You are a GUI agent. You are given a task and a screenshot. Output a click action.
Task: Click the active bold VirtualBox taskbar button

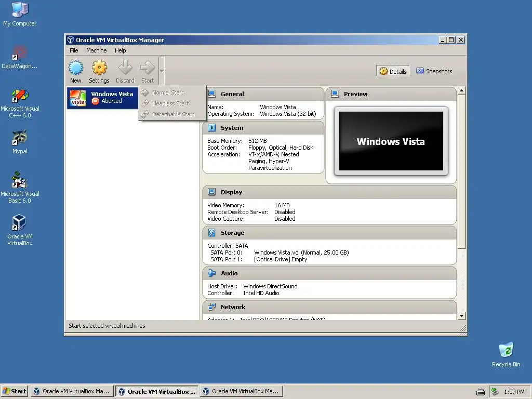[x=157, y=391]
